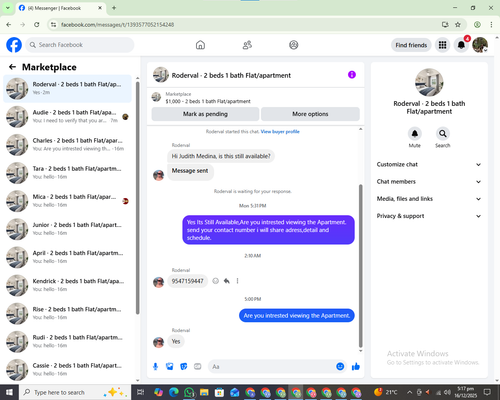Open the Friends icon in top navigation
500x400 pixels.
247,45
